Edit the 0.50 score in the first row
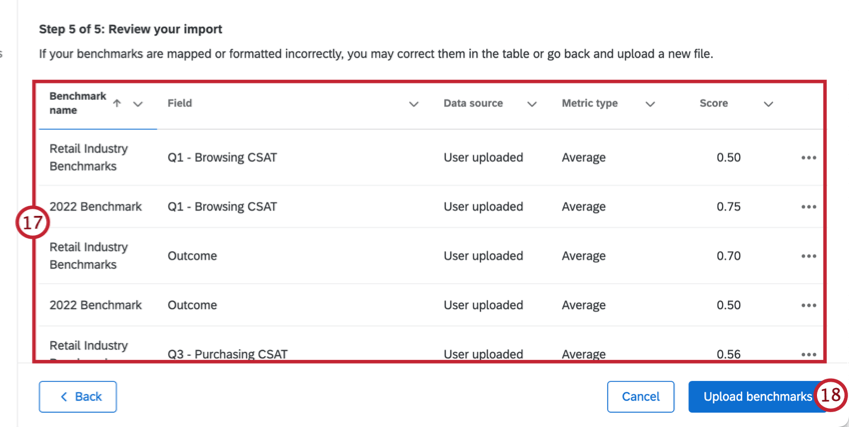Screen dimensions: 850x427 pos(728,158)
